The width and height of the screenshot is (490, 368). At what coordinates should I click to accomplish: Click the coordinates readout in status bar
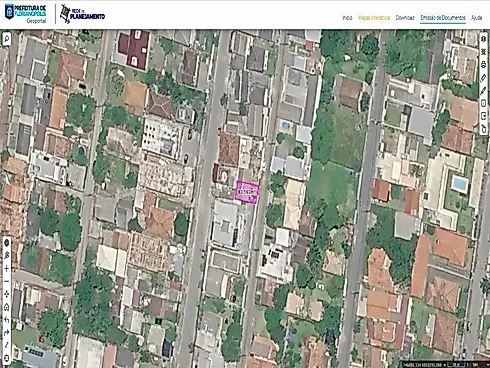[x=422, y=365]
